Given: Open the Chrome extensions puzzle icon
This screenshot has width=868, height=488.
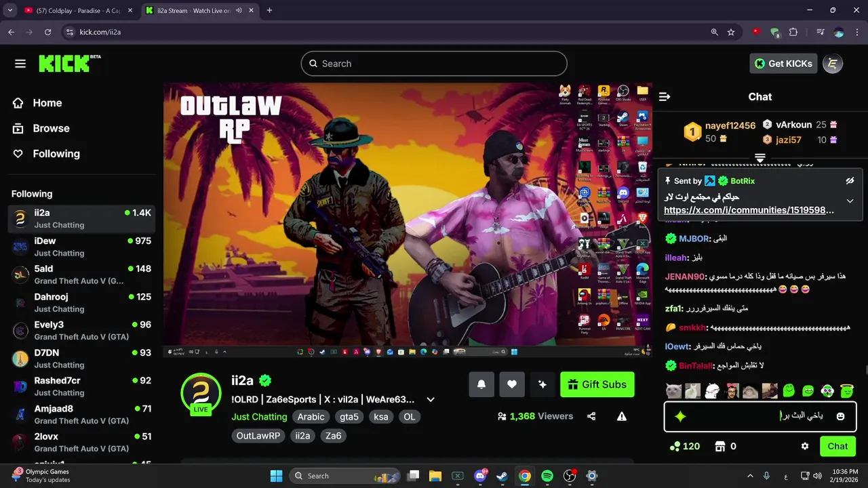Looking at the screenshot, I should 793,32.
